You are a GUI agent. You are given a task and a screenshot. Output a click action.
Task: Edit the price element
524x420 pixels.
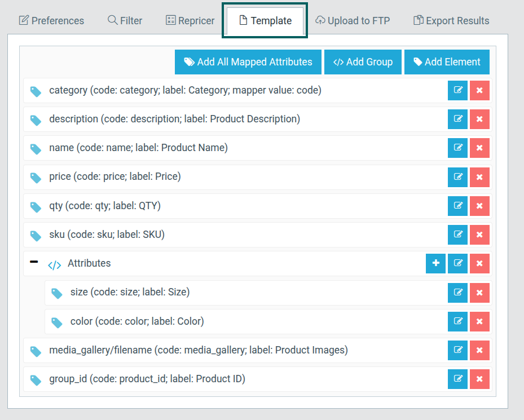(457, 178)
